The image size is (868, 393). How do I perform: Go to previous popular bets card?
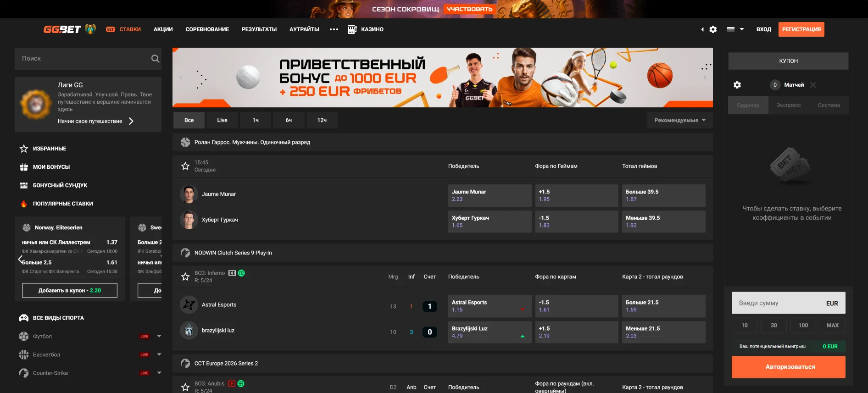[x=20, y=259]
